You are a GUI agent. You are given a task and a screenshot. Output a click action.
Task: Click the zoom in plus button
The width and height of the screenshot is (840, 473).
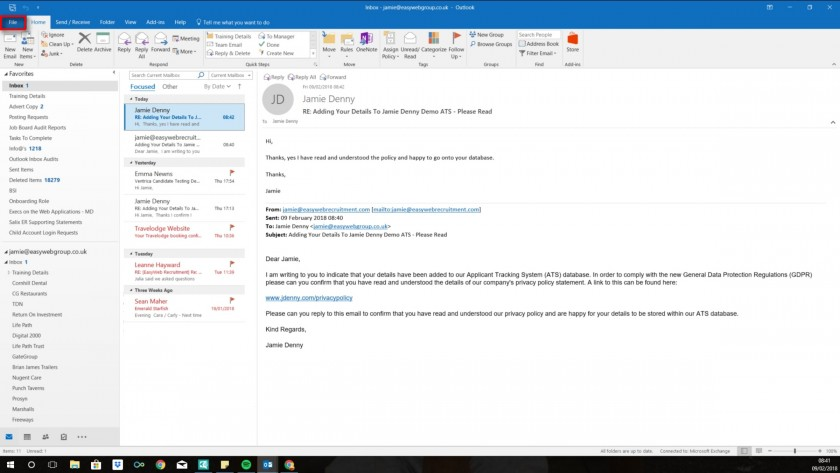pos(820,451)
